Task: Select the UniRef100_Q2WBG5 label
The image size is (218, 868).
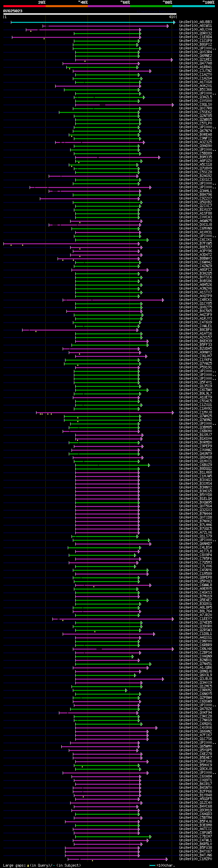Action: tap(196, 120)
